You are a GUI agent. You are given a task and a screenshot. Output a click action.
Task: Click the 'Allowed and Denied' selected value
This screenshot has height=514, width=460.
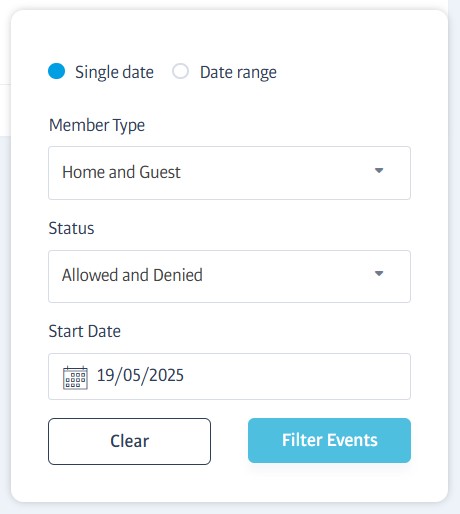[x=132, y=275]
